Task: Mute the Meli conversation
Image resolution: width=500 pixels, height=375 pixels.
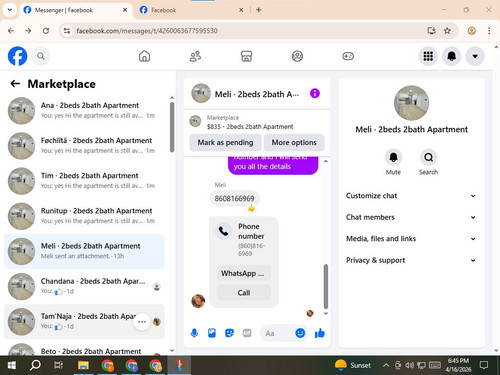Action: coord(393,157)
